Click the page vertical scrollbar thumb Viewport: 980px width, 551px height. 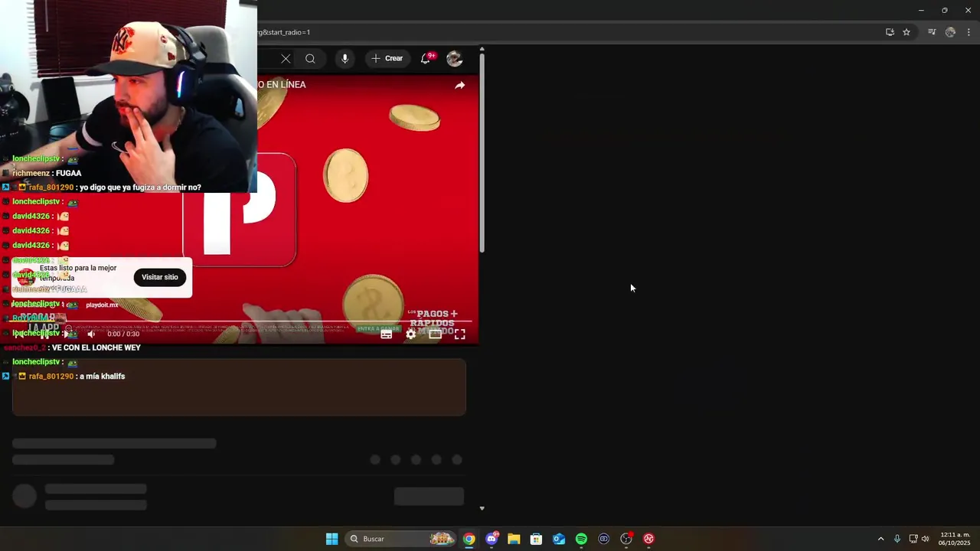pyautogui.click(x=482, y=153)
